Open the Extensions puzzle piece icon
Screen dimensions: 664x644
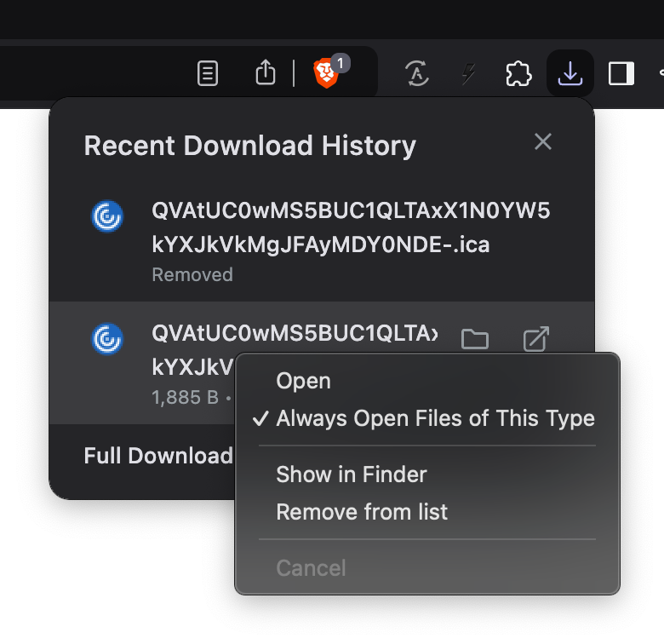point(518,74)
